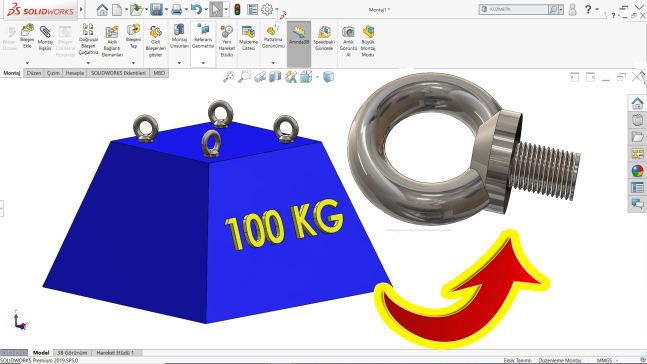
Task: Open dropdown arrow next to Save icon
Action: (x=166, y=9)
